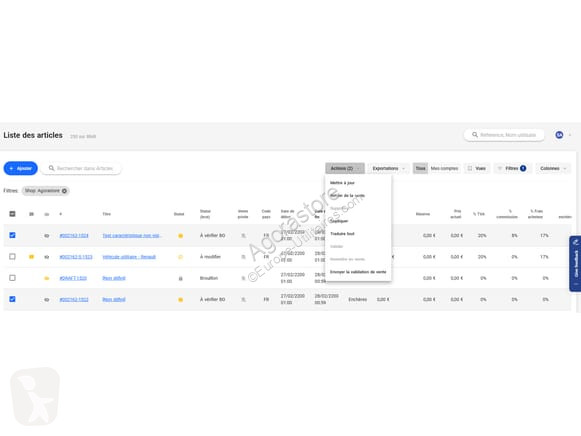Click yellow status dot in last row
The image size is (581, 436).
pyautogui.click(x=180, y=300)
